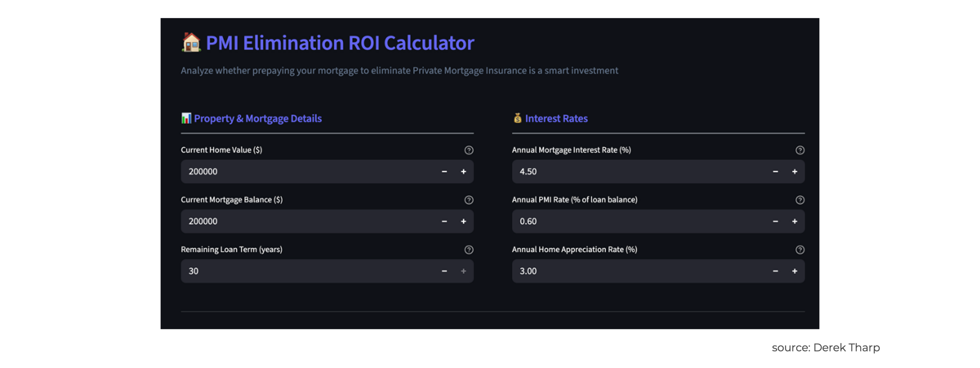Image resolution: width=980 pixels, height=368 pixels.
Task: Increase Current Home Value with plus button
Action: (463, 172)
